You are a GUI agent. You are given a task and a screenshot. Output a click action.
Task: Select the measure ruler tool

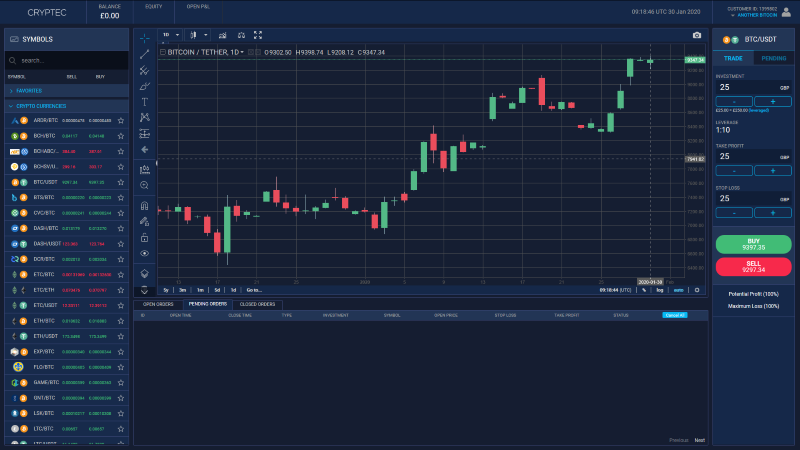click(x=145, y=169)
